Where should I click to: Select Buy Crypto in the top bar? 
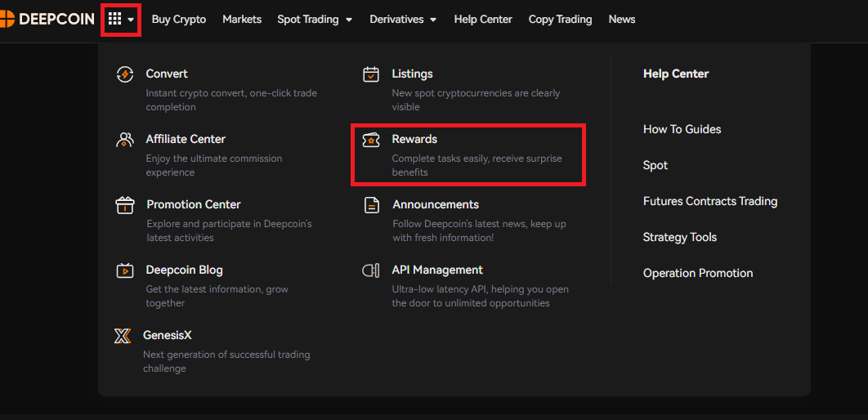179,19
